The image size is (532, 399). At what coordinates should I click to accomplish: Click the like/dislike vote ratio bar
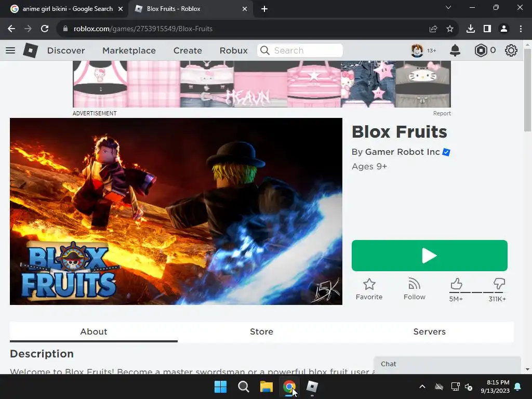(478, 292)
